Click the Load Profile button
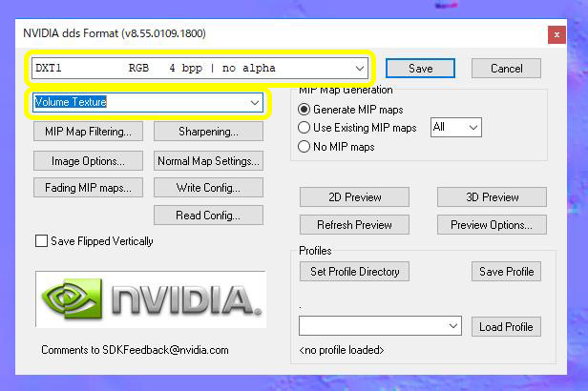The height and width of the screenshot is (391, 588). 506,326
